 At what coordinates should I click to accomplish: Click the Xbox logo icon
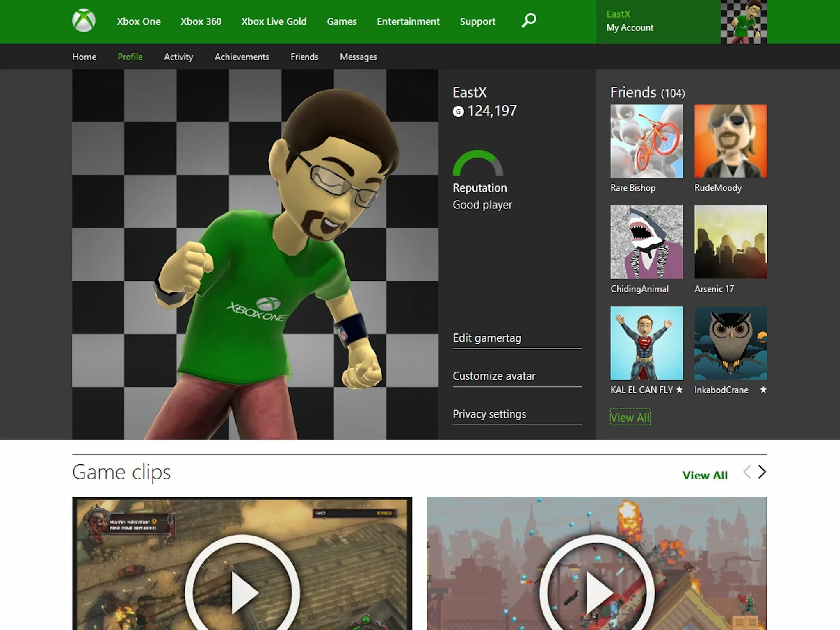(84, 21)
